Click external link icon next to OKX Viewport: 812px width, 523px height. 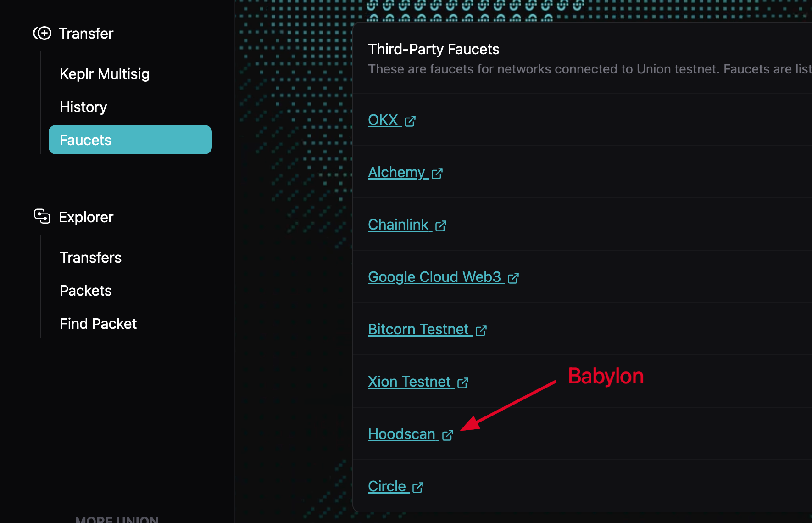pos(410,121)
